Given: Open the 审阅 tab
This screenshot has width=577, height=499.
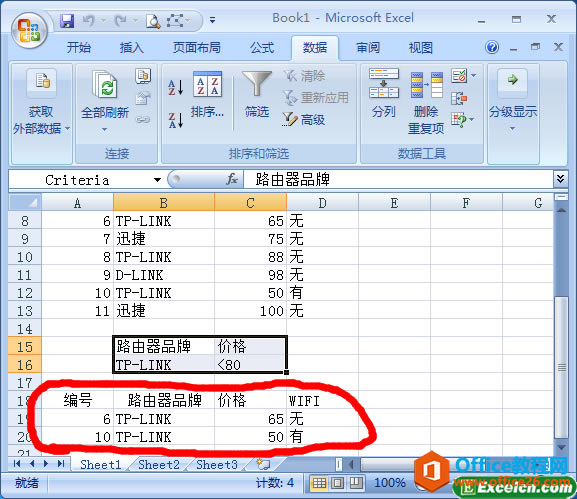Looking at the screenshot, I should [368, 47].
